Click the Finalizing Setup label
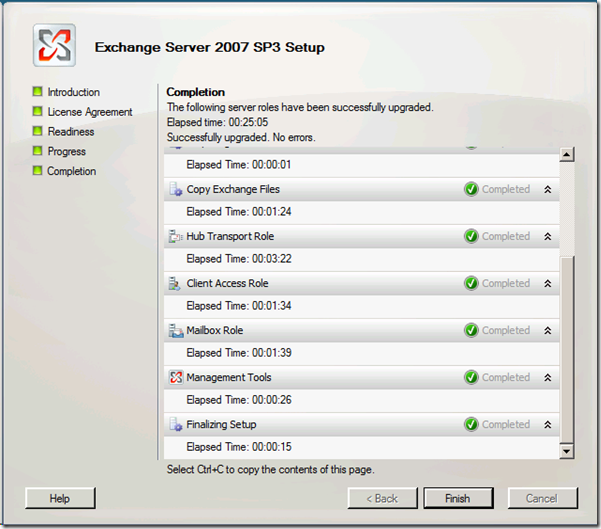The width and height of the screenshot is (601, 529). click(221, 425)
